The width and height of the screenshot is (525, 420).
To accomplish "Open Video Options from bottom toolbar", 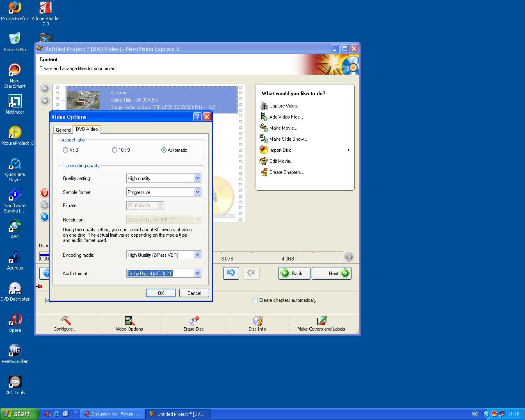I will [x=129, y=324].
